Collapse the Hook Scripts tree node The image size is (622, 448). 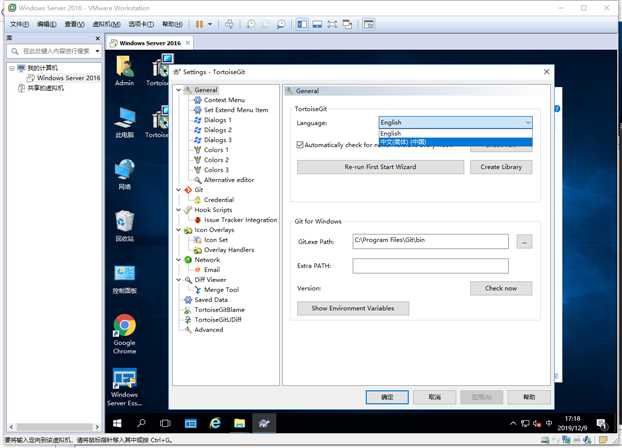pos(179,210)
